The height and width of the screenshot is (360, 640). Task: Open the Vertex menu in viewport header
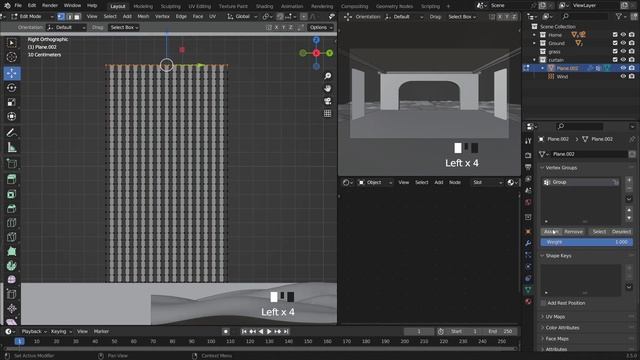(162, 17)
